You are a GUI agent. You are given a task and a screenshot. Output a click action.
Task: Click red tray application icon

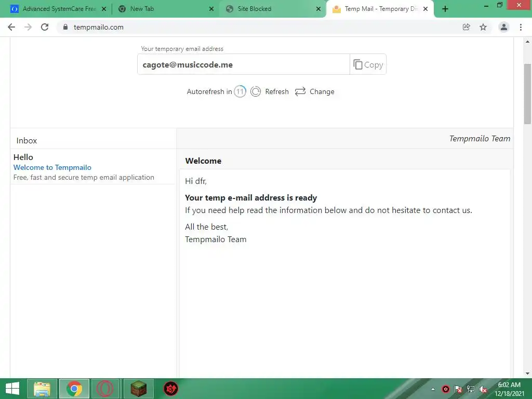tap(445, 389)
